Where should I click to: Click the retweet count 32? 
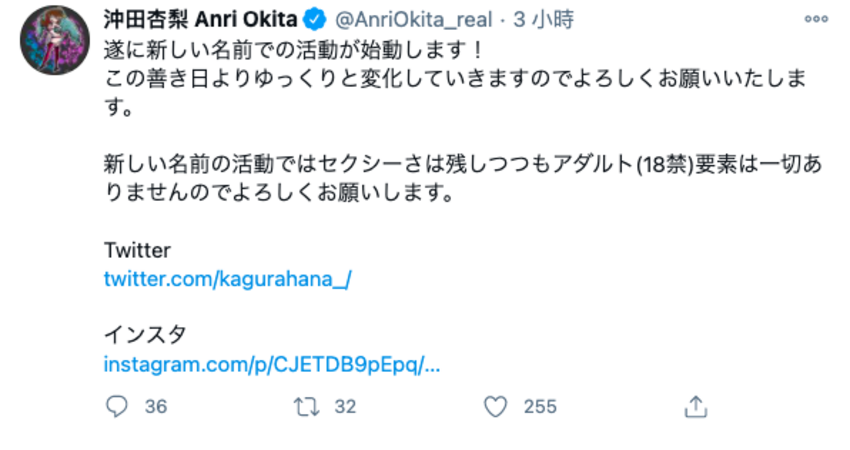click(345, 407)
